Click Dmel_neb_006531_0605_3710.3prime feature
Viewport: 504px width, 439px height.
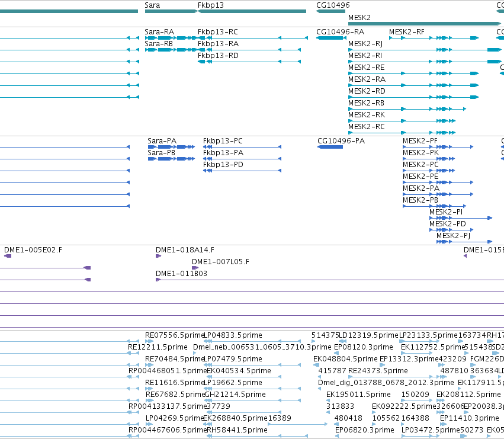click(x=262, y=347)
